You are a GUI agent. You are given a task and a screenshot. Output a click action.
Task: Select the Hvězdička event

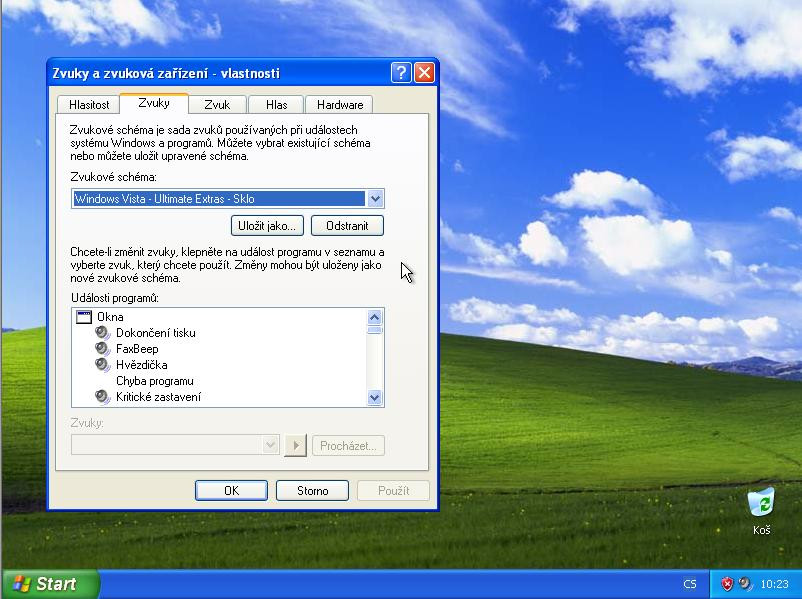[142, 365]
